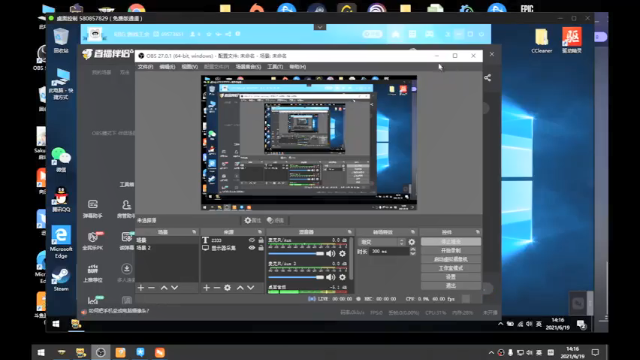The height and width of the screenshot is (360, 640).
Task: Click 停止推流 stop streaming button
Action: coord(451,241)
